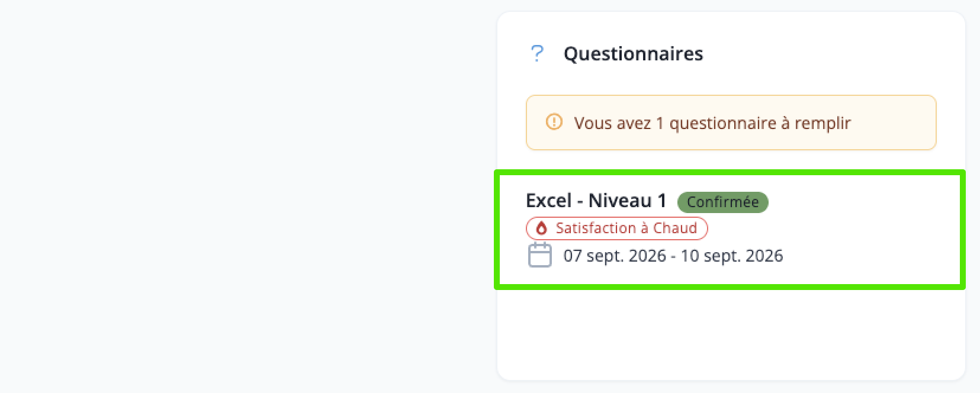Click empty space inside the orange alert banner
Image resolution: width=980 pixels, height=393 pixels.
click(x=894, y=123)
